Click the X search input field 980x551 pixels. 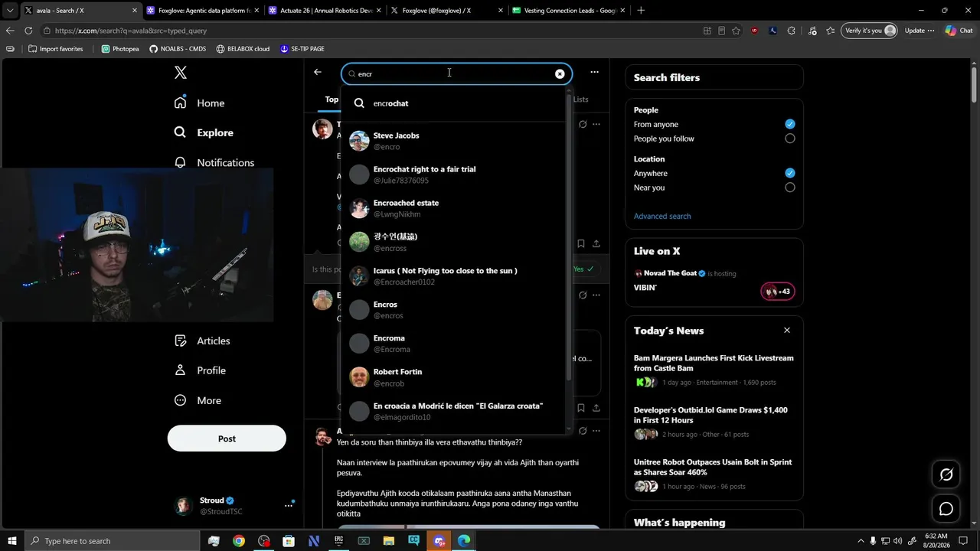(x=456, y=74)
